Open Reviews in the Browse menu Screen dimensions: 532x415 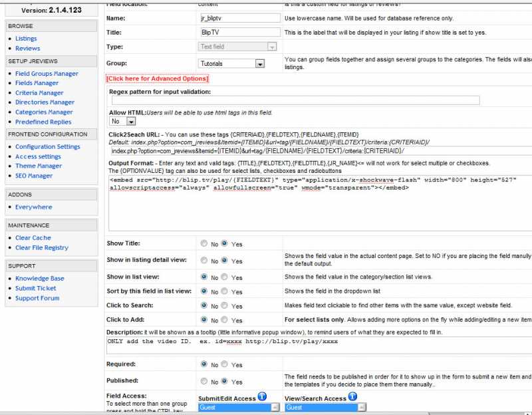point(28,49)
